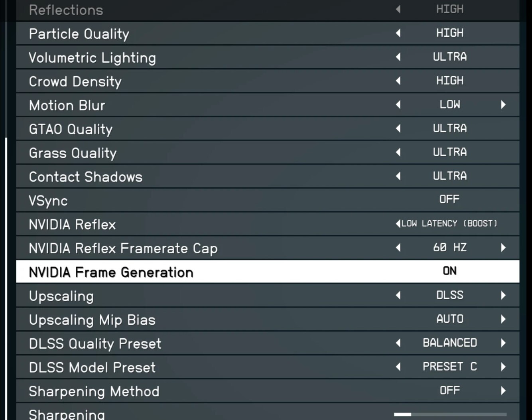Click left arrow beside Upscaling DLSS
The image size is (532, 420).
pyautogui.click(x=398, y=295)
